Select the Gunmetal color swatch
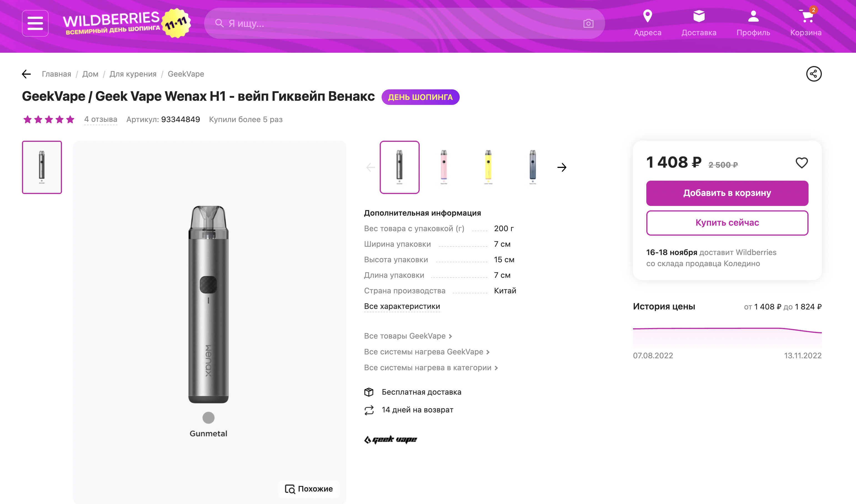Image resolution: width=856 pixels, height=504 pixels. [x=208, y=417]
